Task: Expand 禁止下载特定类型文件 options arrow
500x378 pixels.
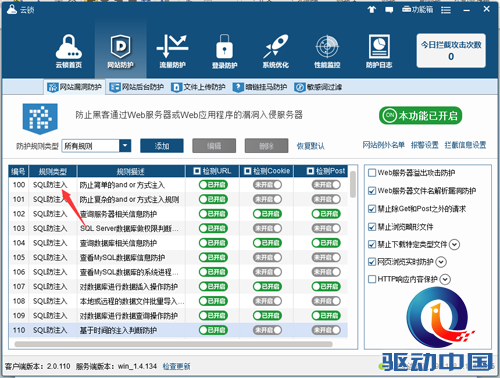Action: pos(454,244)
